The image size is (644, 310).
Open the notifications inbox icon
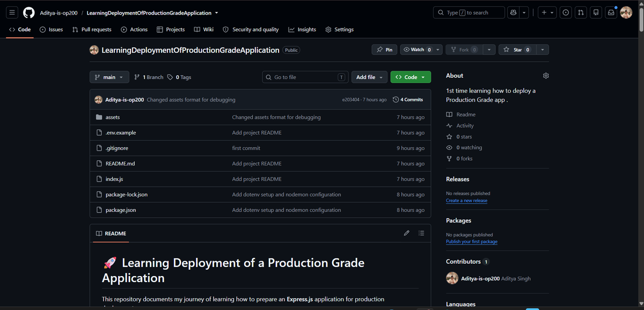point(611,12)
